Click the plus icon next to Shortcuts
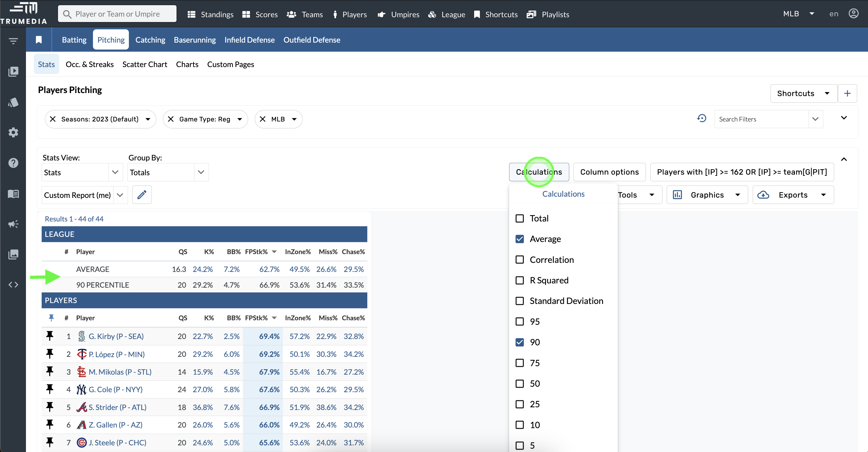The width and height of the screenshot is (868, 452). (x=847, y=93)
